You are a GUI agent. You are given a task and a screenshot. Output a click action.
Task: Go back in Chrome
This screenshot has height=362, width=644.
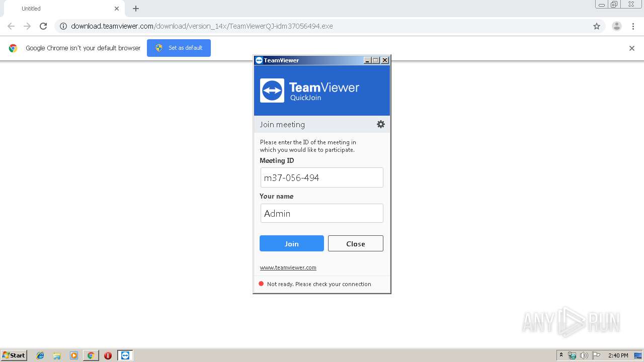11,26
